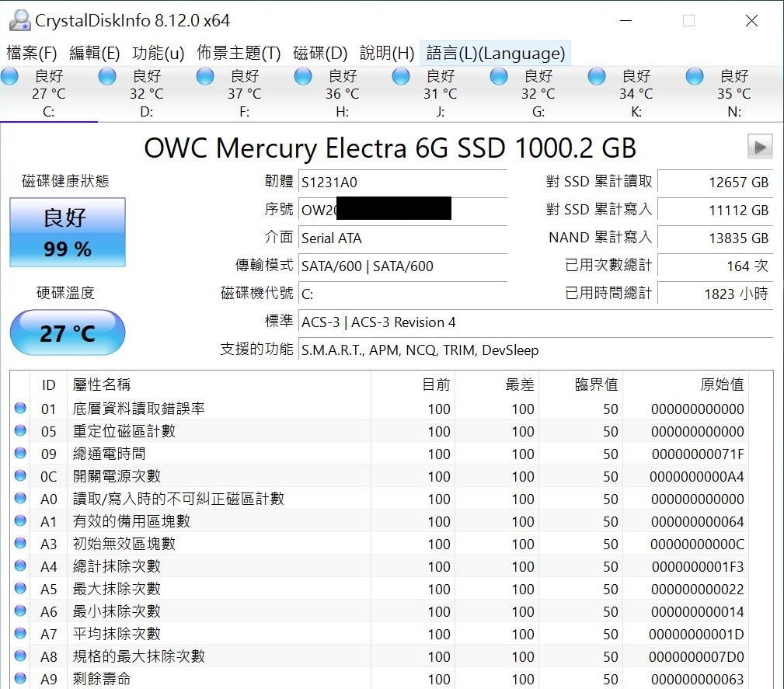Click the power on count value 164 次
The height and width of the screenshot is (689, 784).
[715, 266]
